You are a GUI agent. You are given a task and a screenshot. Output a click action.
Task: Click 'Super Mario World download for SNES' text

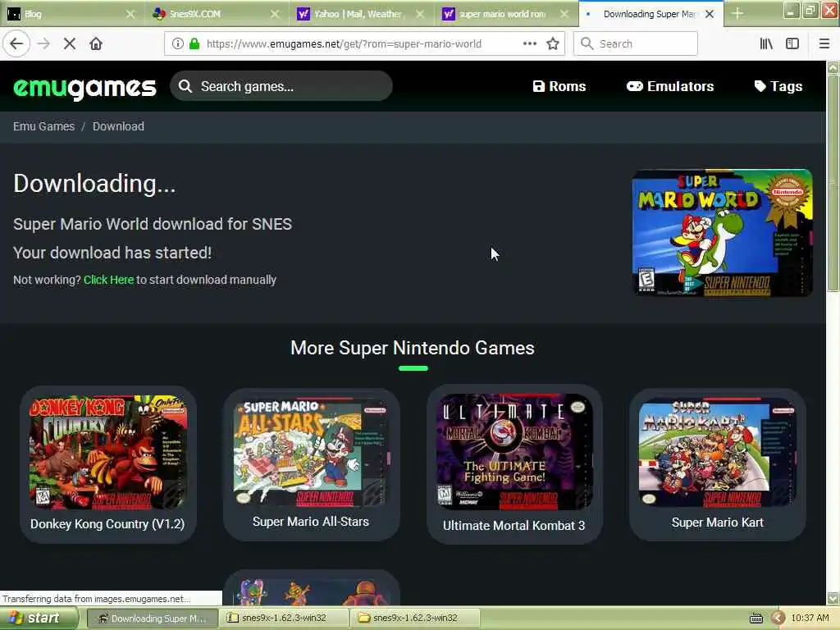pyautogui.click(x=153, y=224)
